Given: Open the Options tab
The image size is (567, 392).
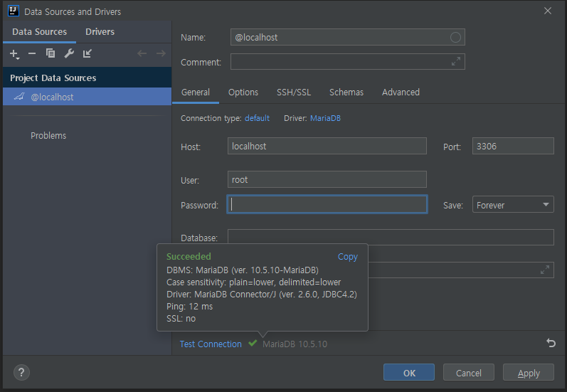Looking at the screenshot, I should [x=243, y=92].
